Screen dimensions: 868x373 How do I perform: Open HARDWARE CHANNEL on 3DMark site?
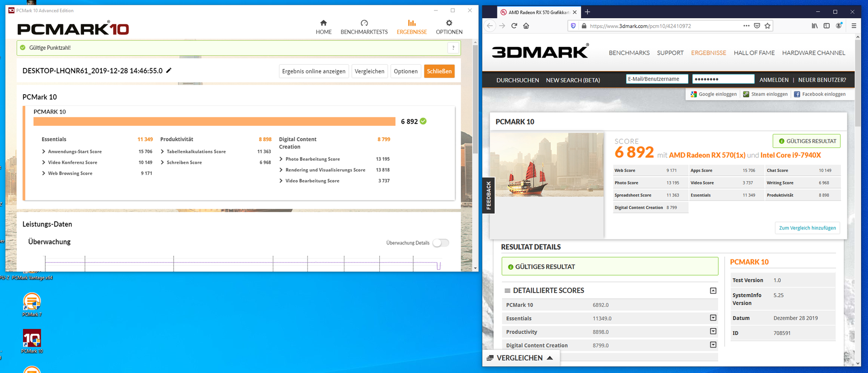tap(813, 53)
